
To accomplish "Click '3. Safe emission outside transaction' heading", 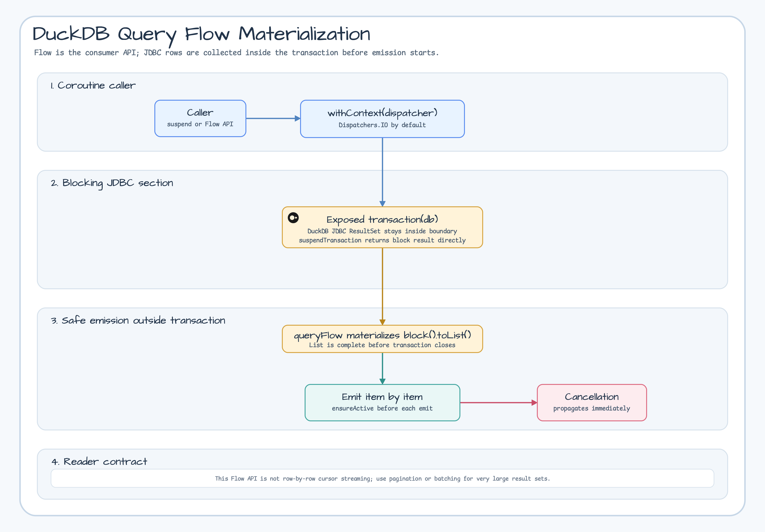I will (138, 320).
